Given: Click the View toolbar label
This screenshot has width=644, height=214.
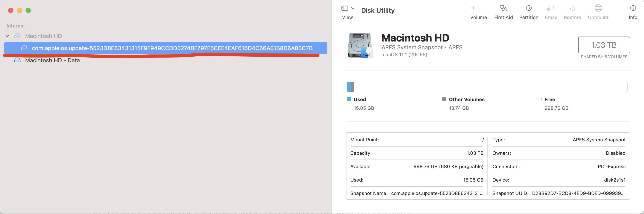Looking at the screenshot, I should pyautogui.click(x=347, y=18).
